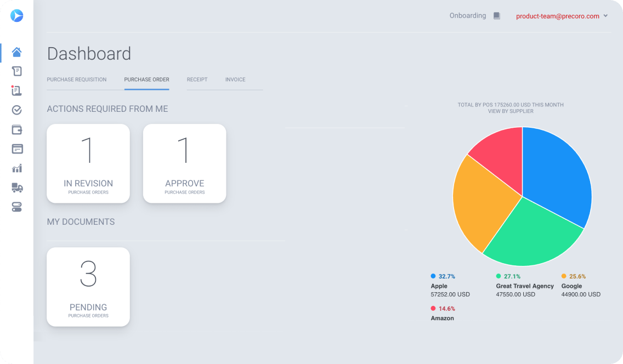Click the Precoro logo at top left

pos(16,16)
